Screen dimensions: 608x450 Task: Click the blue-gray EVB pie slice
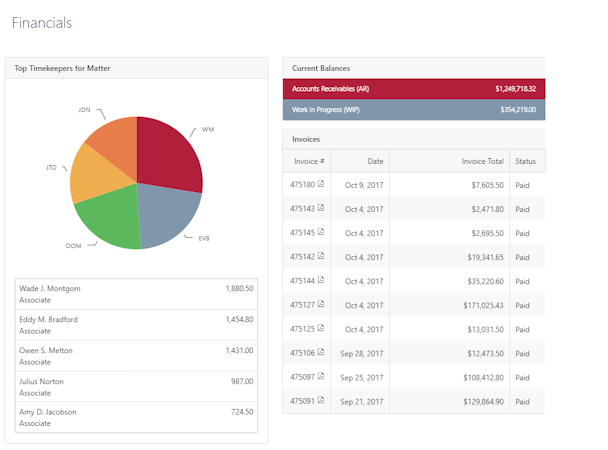click(x=167, y=213)
